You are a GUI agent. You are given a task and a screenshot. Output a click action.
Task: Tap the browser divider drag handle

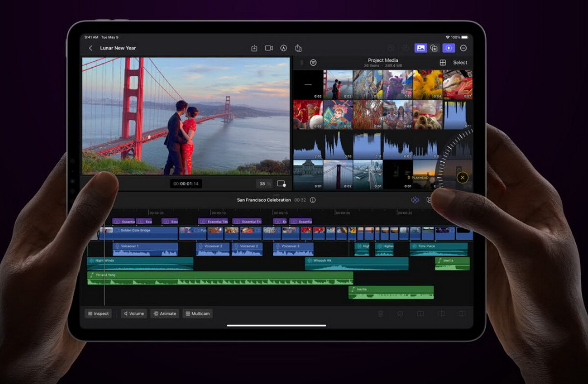click(x=302, y=63)
